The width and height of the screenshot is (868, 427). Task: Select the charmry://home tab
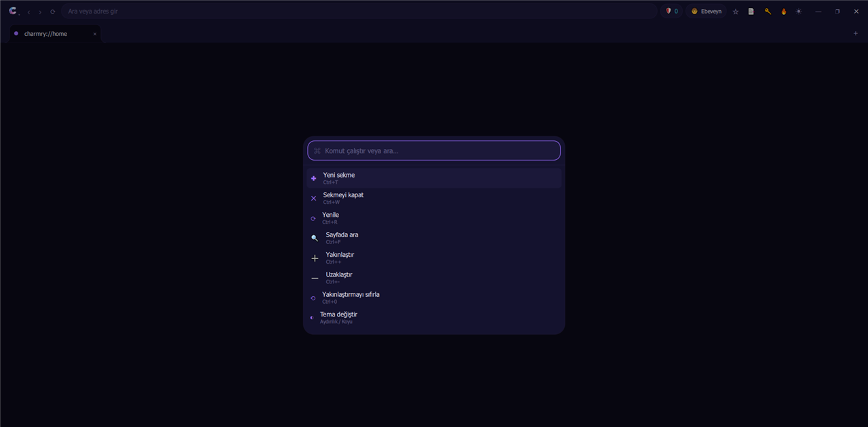56,34
